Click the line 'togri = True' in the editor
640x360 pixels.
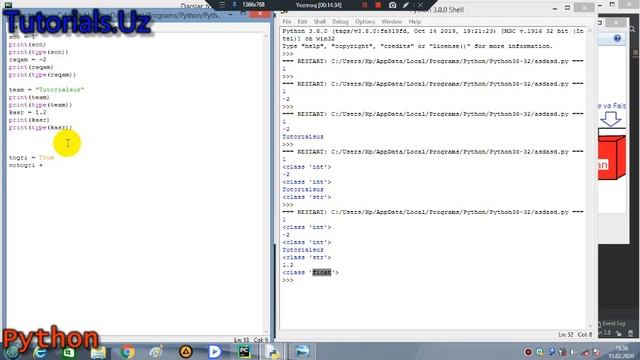[31, 158]
